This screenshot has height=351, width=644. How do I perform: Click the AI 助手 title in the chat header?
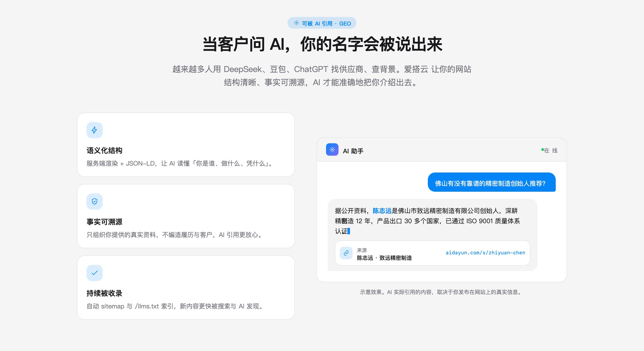(353, 151)
